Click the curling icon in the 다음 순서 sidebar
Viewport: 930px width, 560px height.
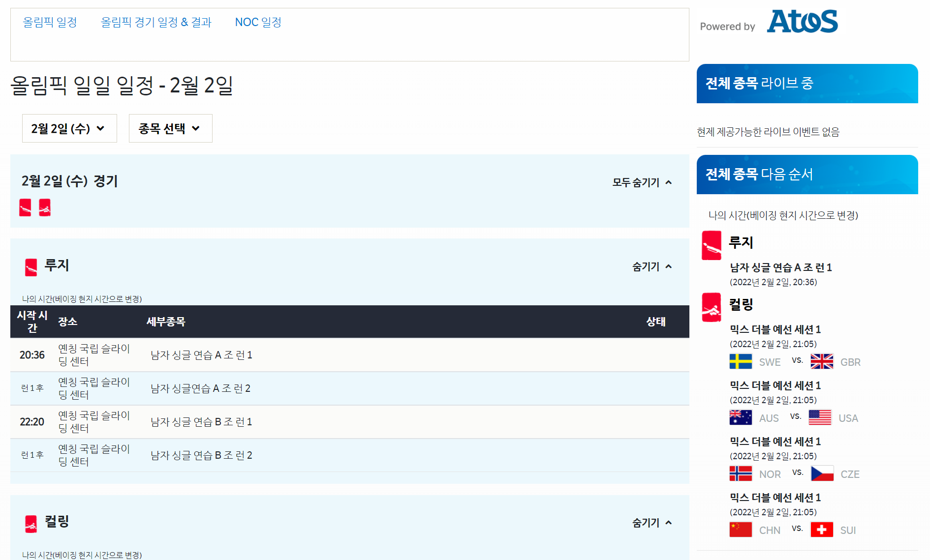712,307
